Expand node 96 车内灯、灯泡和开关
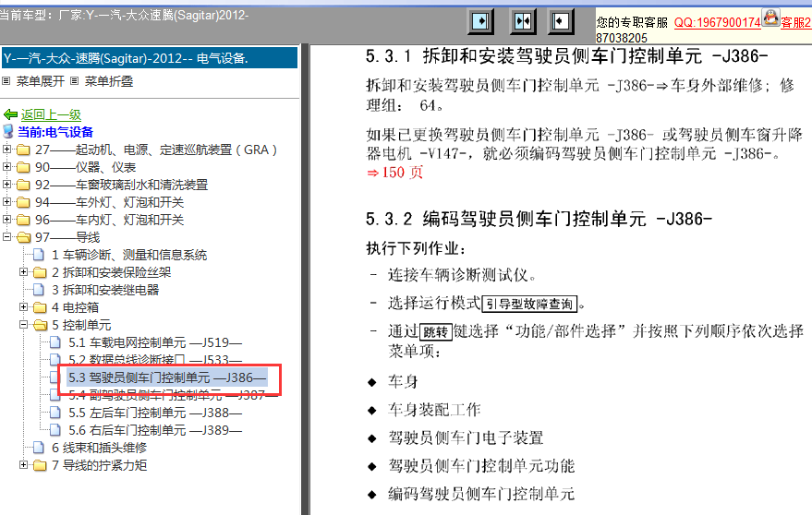812x515 pixels. pos(6,220)
